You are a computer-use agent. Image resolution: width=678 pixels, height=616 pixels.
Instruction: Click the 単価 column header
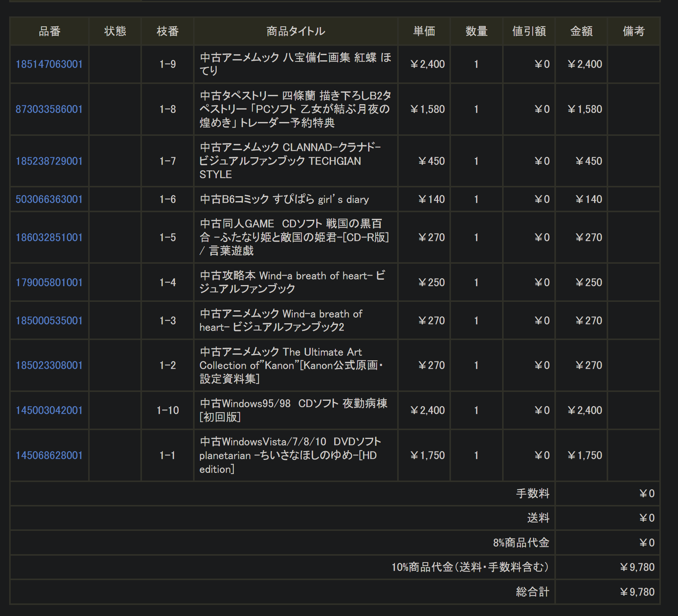424,31
